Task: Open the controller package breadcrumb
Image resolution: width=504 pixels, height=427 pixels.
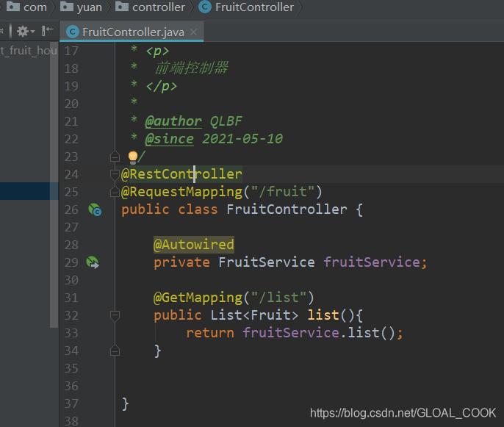Action: pyautogui.click(x=150, y=7)
